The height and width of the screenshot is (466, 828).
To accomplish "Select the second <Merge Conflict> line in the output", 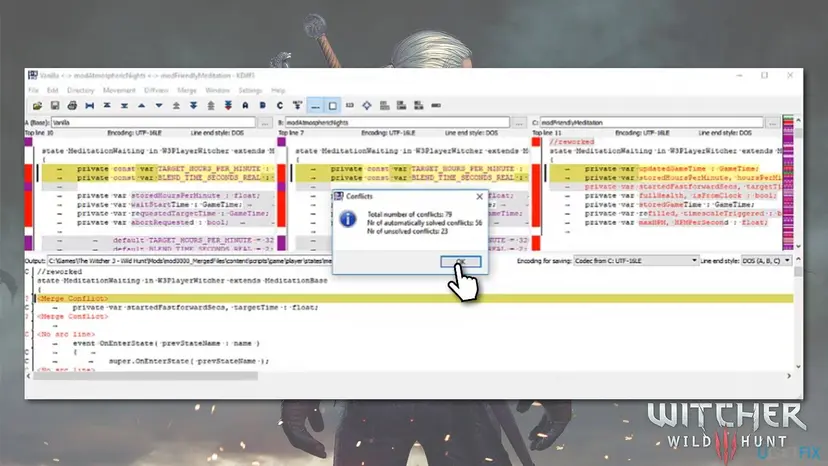I will pyautogui.click(x=72, y=316).
